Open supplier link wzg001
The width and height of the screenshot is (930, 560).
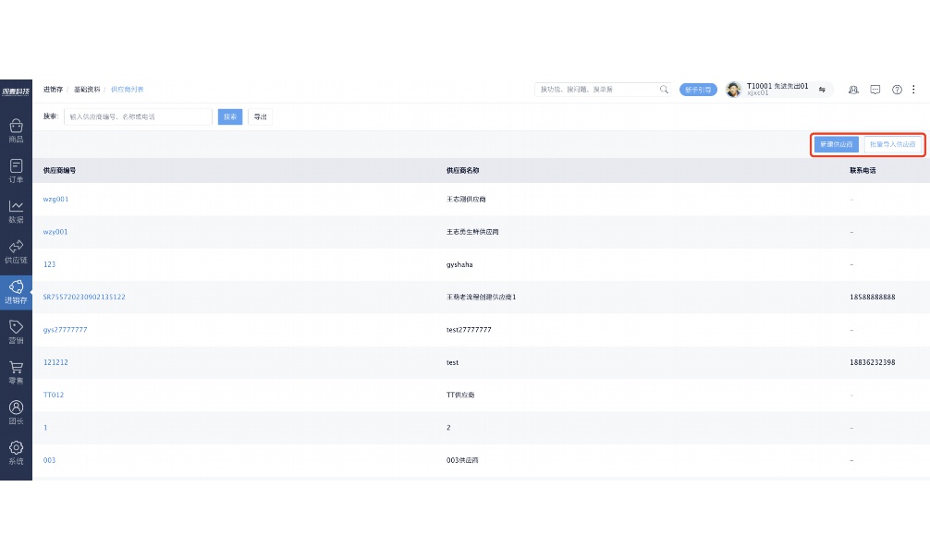click(x=55, y=199)
